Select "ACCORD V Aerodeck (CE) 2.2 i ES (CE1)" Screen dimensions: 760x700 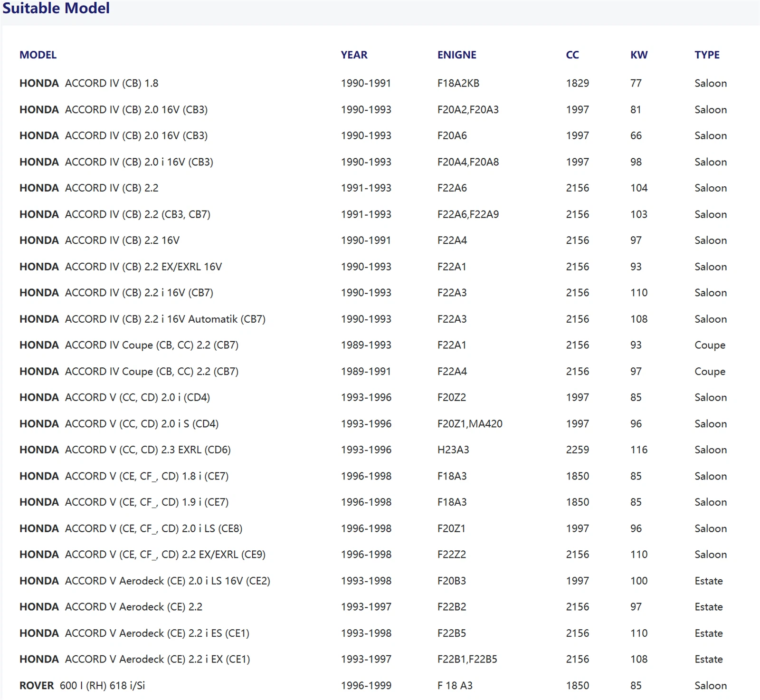(x=157, y=633)
